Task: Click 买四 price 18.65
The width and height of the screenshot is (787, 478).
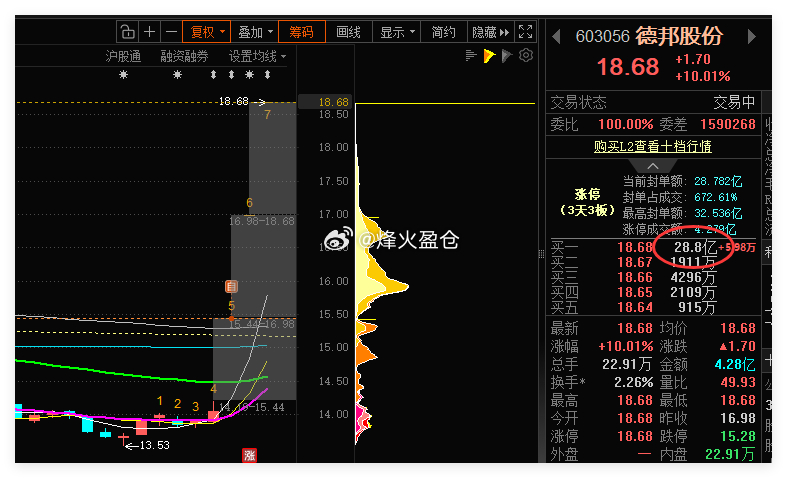Action: (634, 293)
